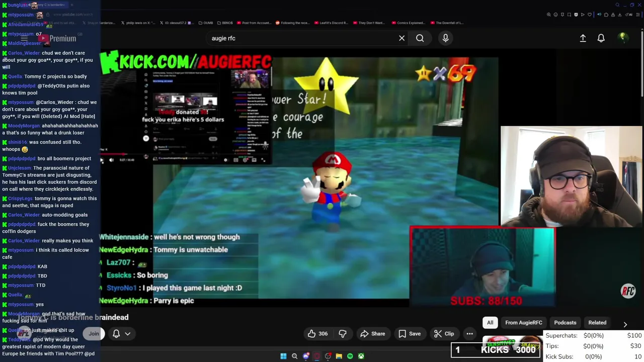This screenshot has height=362, width=644.
Task: Click username Unjclesam in chat overlay
Action: 20,168
